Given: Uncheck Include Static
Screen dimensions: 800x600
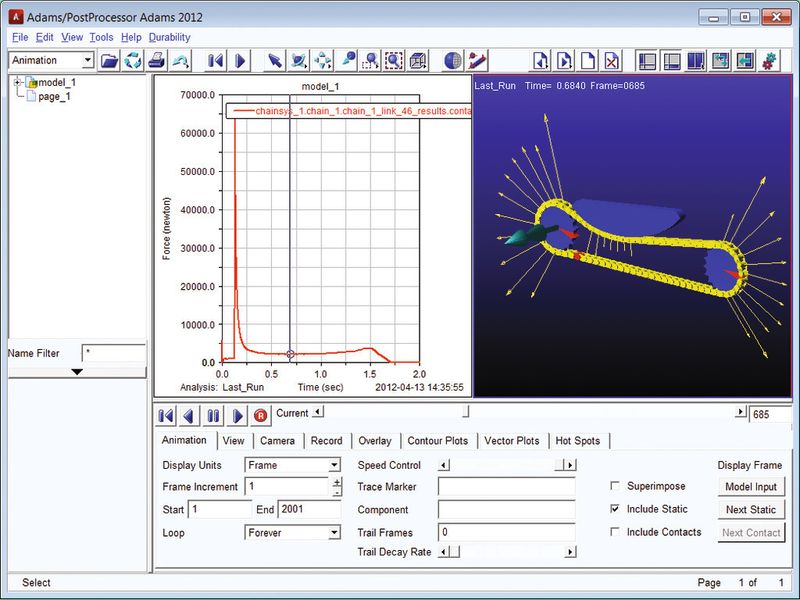Looking at the screenshot, I should point(616,509).
